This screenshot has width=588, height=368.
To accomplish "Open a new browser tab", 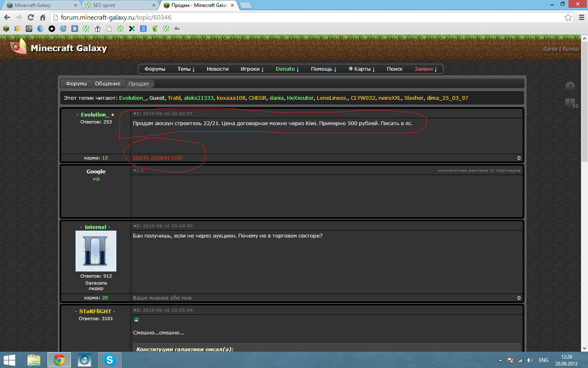I will pos(245,5).
